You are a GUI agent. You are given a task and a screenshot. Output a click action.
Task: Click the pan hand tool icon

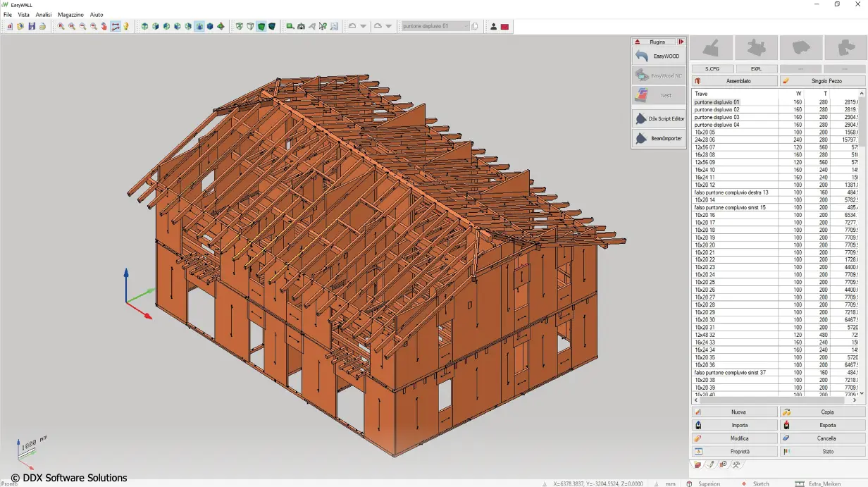(x=104, y=26)
